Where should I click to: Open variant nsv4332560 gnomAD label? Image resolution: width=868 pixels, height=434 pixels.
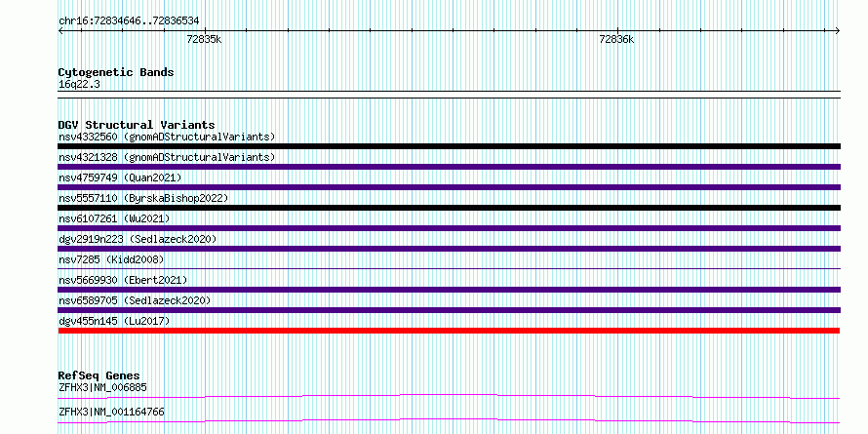[x=167, y=137]
